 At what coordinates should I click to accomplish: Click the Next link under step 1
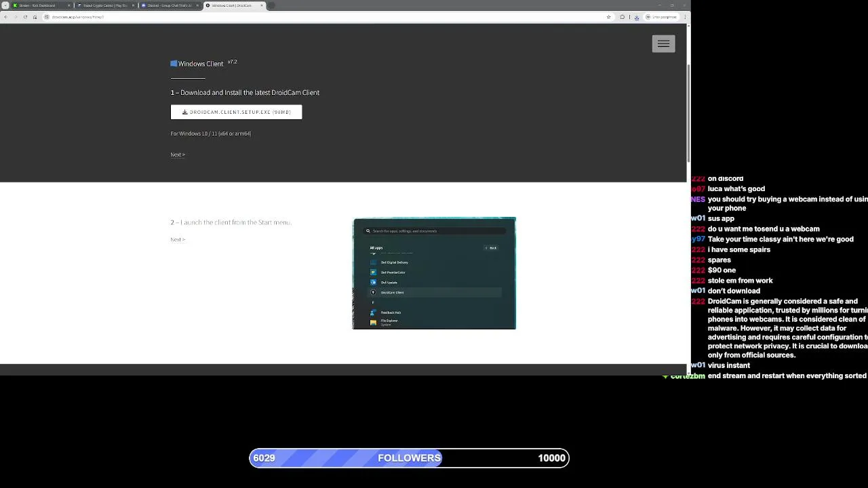click(x=178, y=155)
